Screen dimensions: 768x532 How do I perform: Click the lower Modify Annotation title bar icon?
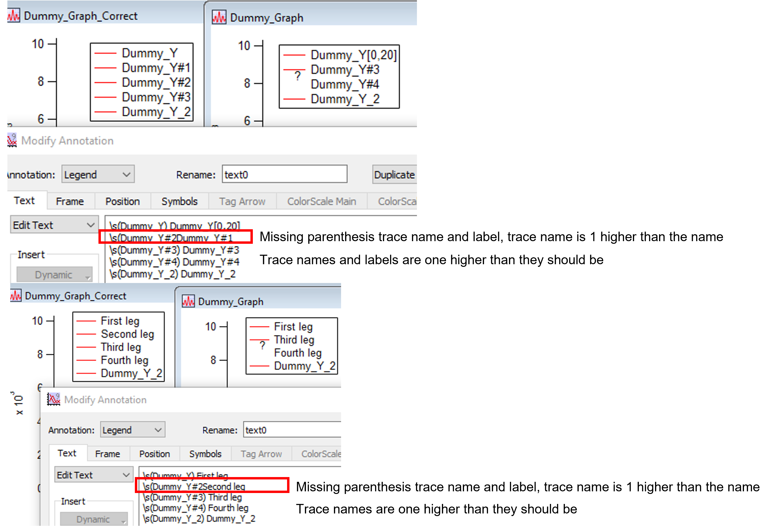click(53, 399)
